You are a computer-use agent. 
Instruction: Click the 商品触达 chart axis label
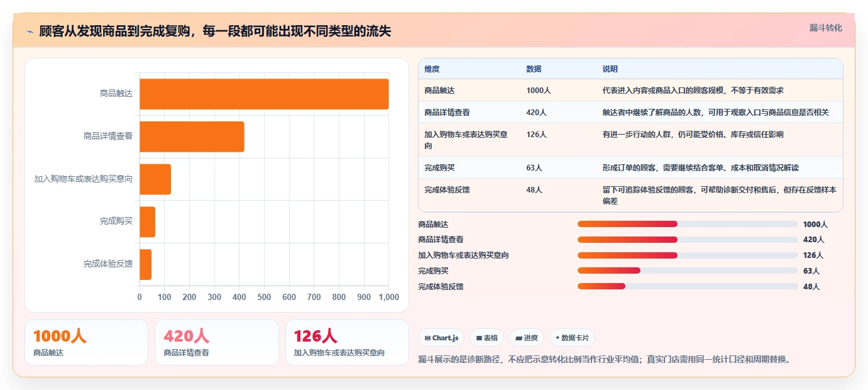(x=116, y=94)
